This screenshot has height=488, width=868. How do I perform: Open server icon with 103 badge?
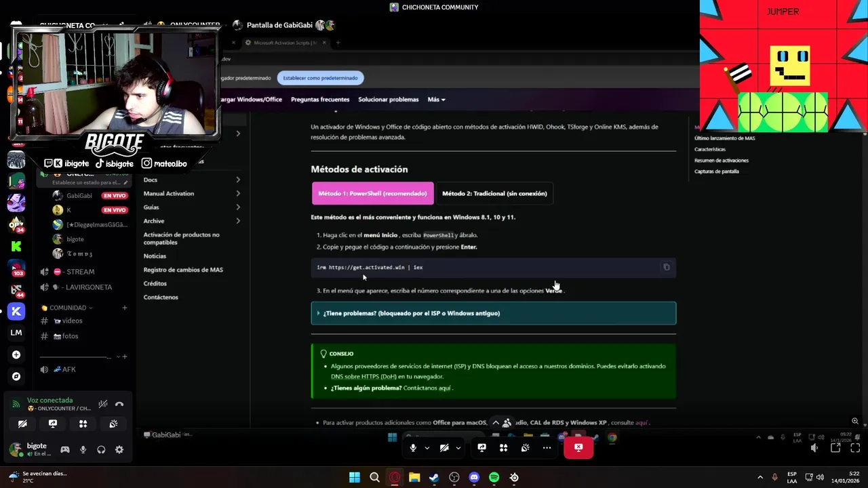pos(16,268)
